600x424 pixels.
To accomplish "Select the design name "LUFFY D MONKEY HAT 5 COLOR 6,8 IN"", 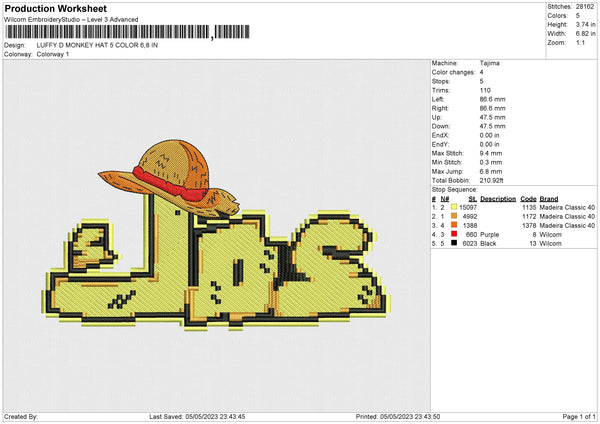I will point(97,45).
